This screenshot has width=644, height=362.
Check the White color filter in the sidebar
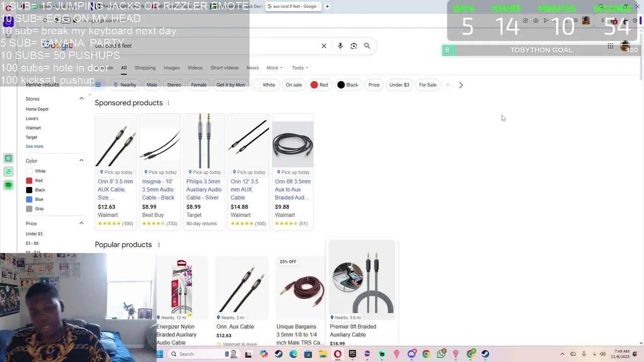pyautogui.click(x=29, y=171)
